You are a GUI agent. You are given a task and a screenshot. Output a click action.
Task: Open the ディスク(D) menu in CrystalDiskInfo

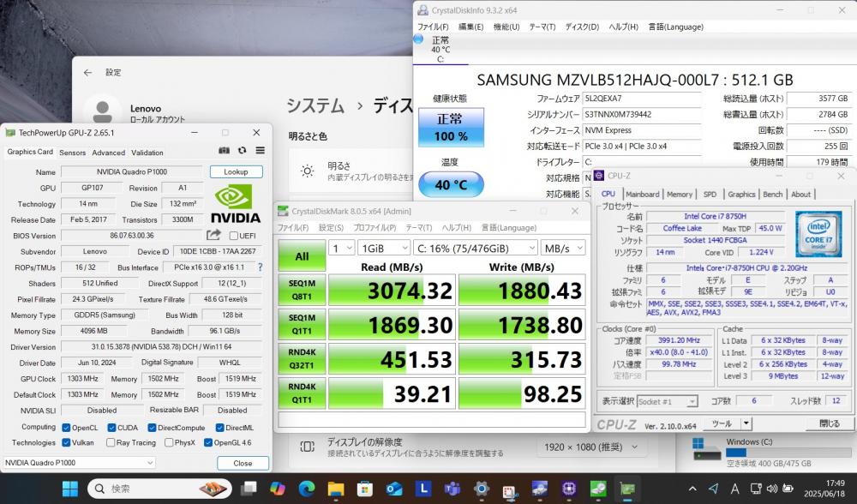pyautogui.click(x=582, y=27)
